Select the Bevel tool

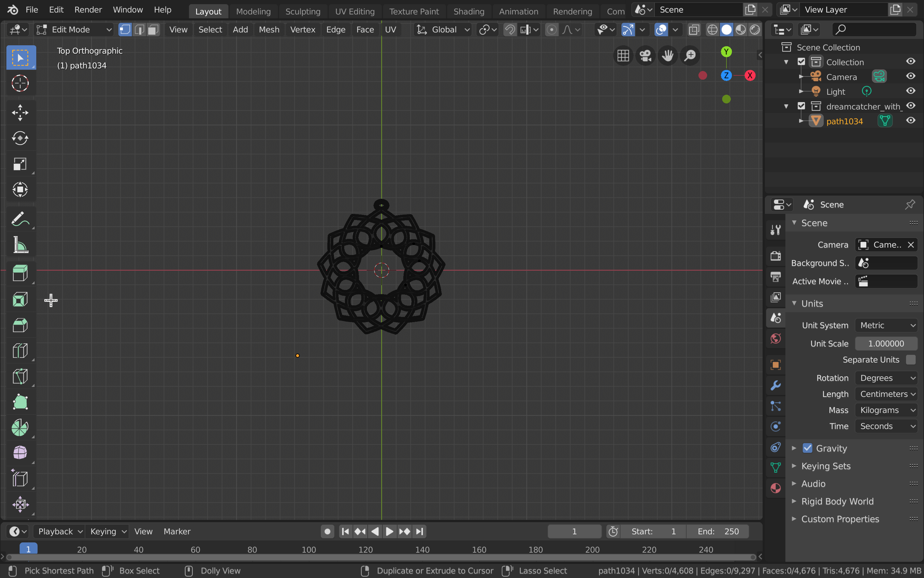pyautogui.click(x=21, y=325)
